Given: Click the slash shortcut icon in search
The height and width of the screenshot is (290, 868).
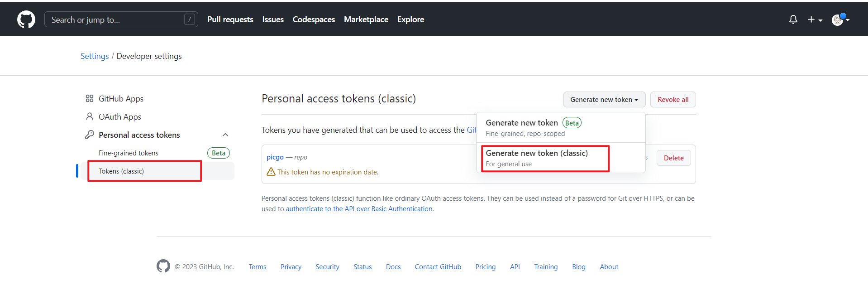Looking at the screenshot, I should click(x=190, y=19).
